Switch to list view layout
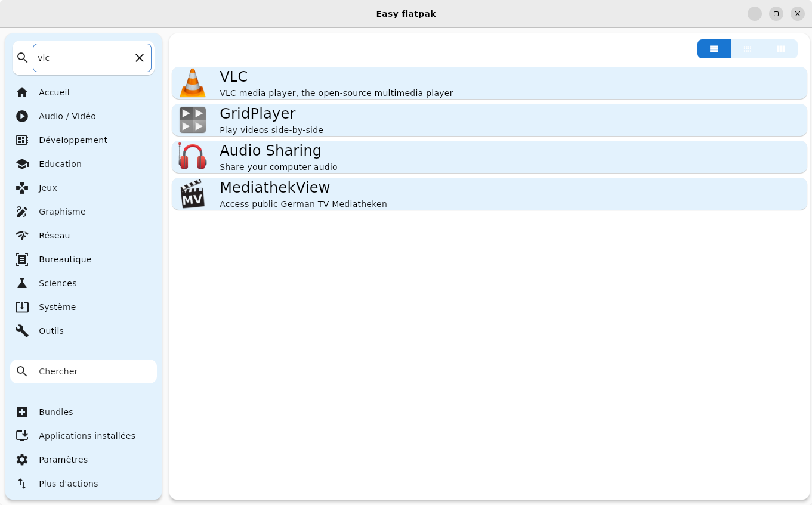The width and height of the screenshot is (812, 505). click(x=714, y=49)
